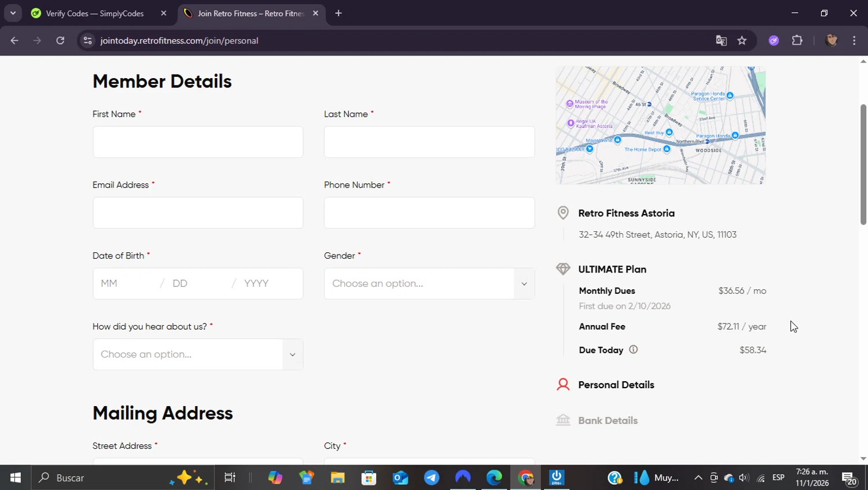This screenshot has width=868, height=490.
Task: Bookmark this page with the star icon
Action: click(742, 40)
